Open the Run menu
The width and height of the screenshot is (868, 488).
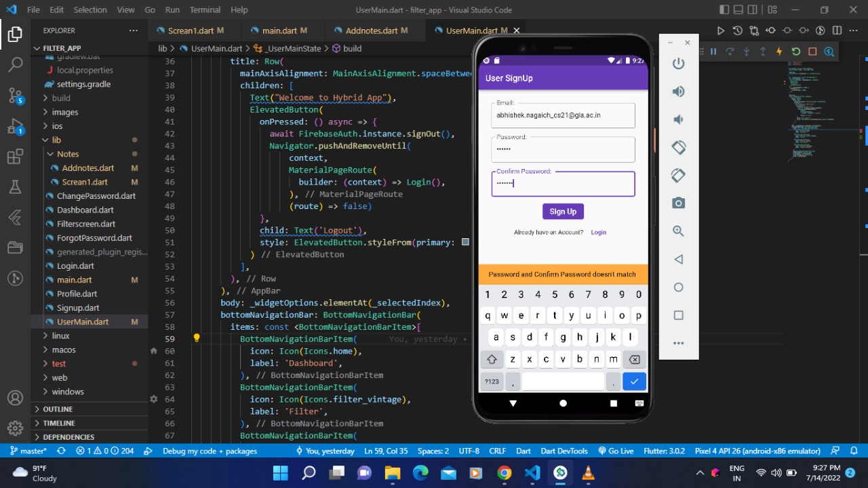172,10
